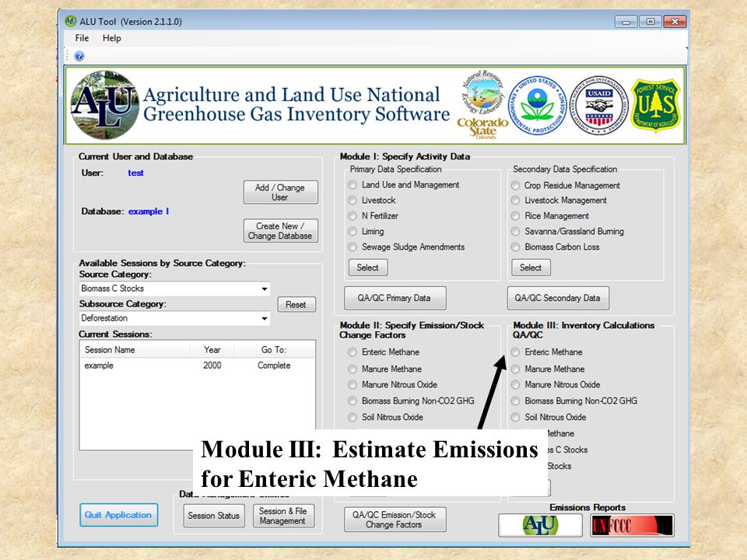Click the Session Status button
Screen dimensions: 747x560
pyautogui.click(x=214, y=516)
